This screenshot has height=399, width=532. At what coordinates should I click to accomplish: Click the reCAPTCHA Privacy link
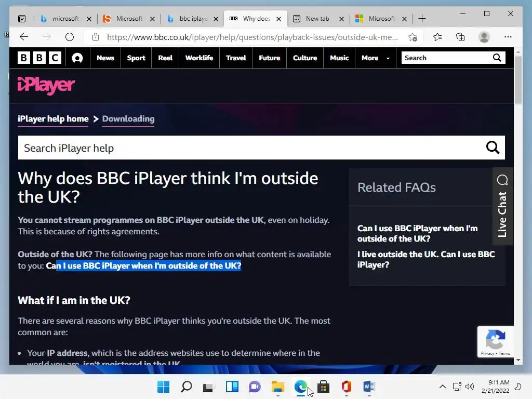(x=487, y=353)
